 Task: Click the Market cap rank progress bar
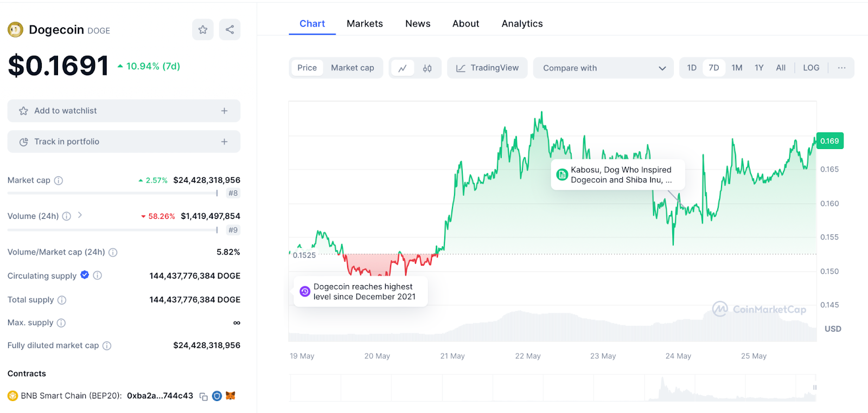pos(113,193)
